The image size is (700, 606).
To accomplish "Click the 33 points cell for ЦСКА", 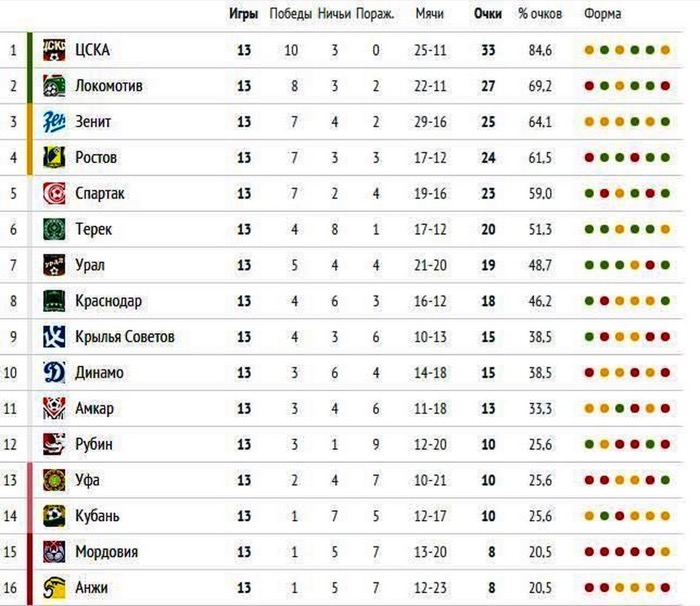I will (x=488, y=50).
